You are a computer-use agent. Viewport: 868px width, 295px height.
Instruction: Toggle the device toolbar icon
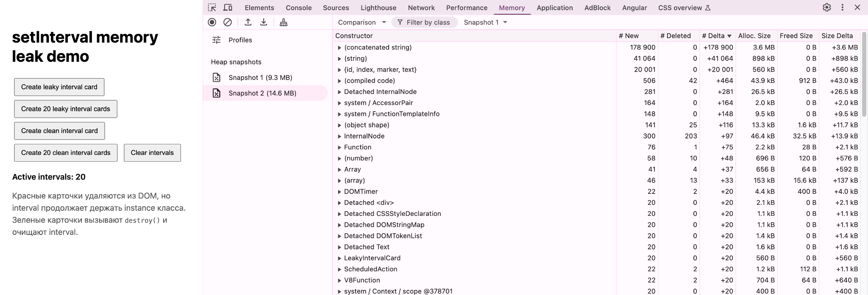228,8
